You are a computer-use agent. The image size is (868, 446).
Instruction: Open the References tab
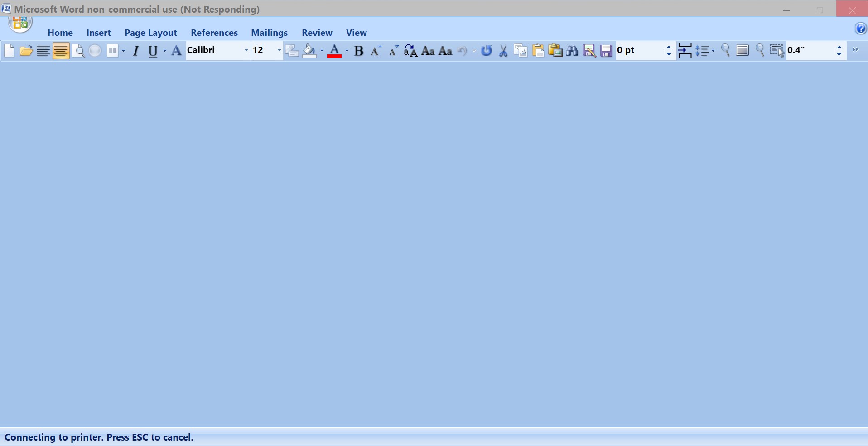(x=214, y=33)
